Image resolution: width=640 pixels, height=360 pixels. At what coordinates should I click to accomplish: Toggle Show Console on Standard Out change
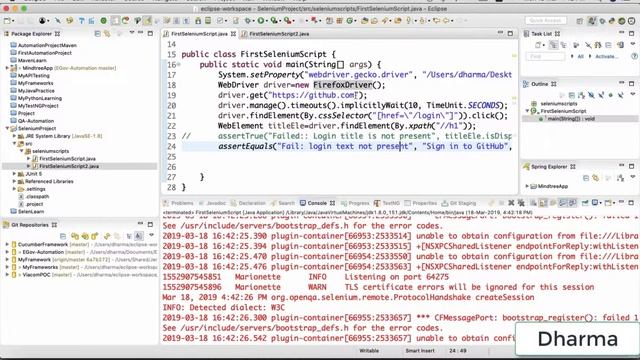tap(563, 203)
